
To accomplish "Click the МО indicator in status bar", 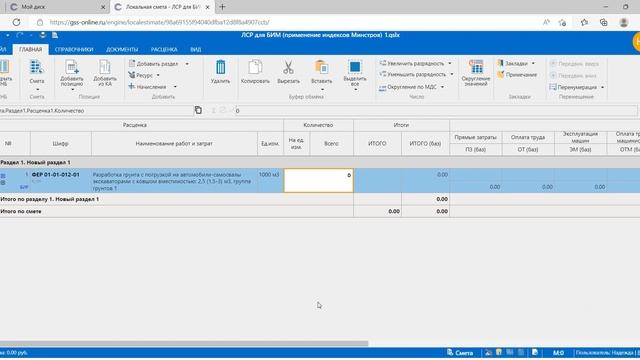I will point(558,353).
